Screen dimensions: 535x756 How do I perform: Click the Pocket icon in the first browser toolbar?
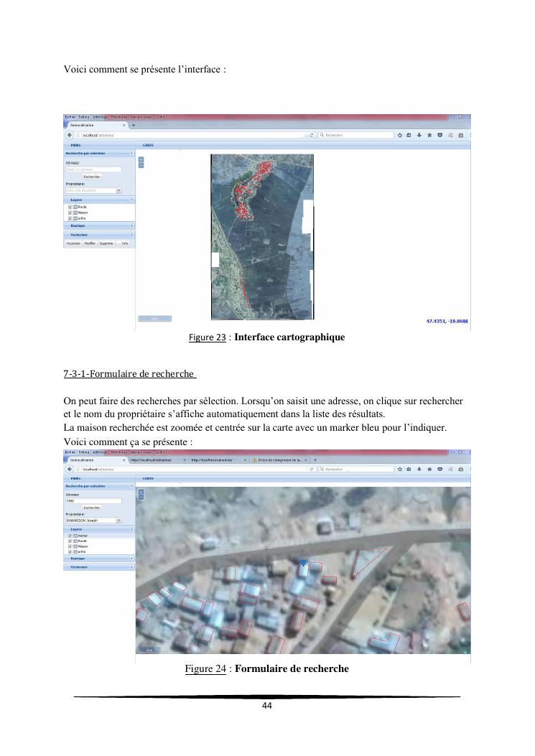pyautogui.click(x=439, y=134)
